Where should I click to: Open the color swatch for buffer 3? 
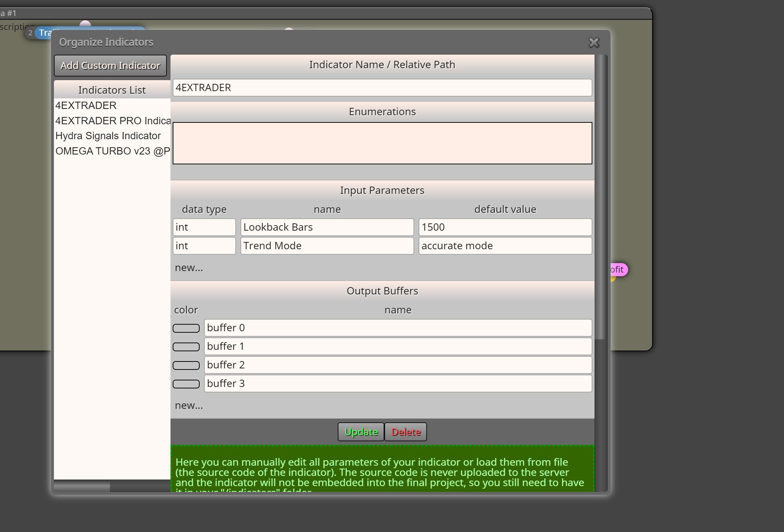pos(186,384)
